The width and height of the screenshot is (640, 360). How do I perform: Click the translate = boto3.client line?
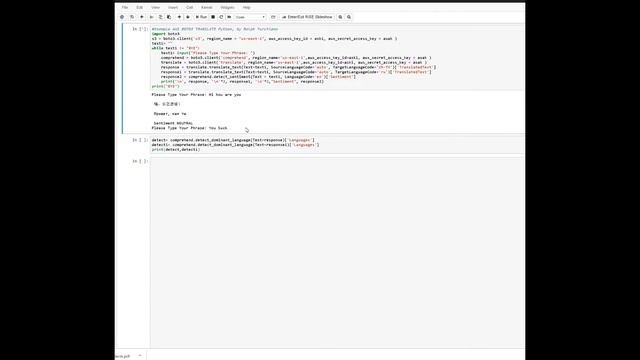point(294,62)
